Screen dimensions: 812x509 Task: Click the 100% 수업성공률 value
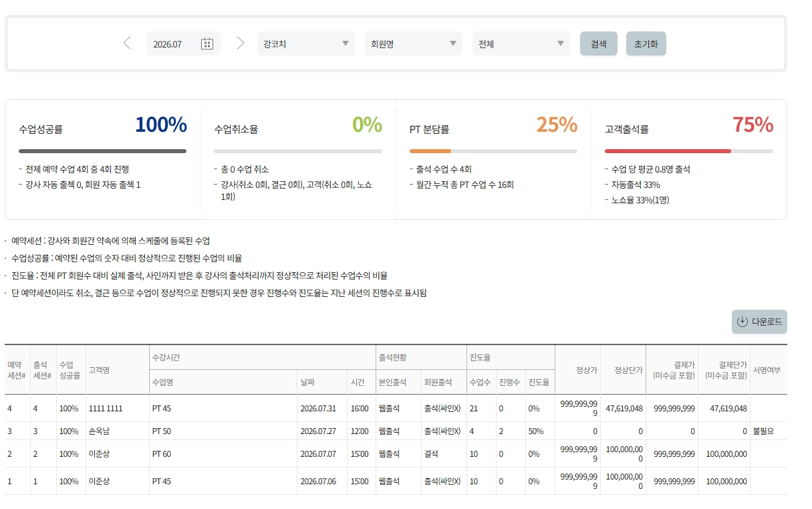click(161, 125)
